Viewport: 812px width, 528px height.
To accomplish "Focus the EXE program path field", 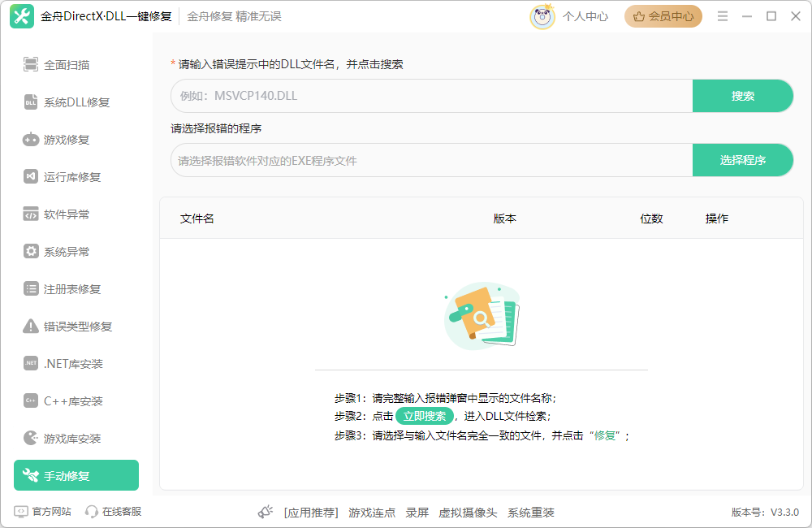I will tap(432, 160).
